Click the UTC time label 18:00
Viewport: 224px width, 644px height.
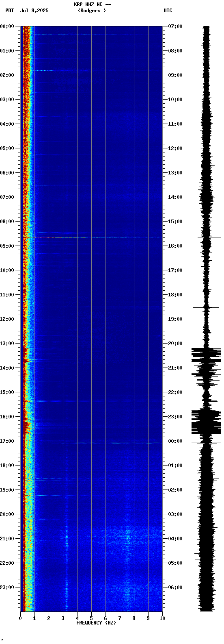pos(175,295)
